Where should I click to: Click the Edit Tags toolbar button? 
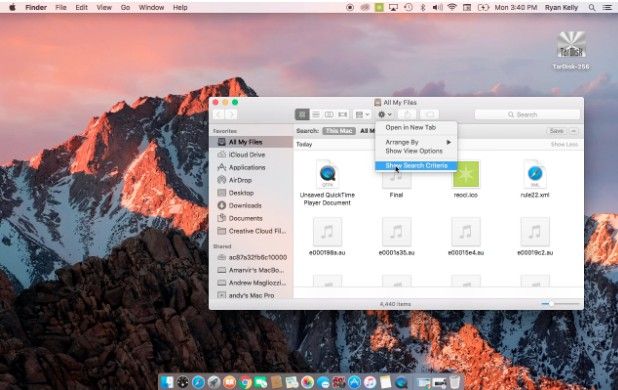[430, 115]
